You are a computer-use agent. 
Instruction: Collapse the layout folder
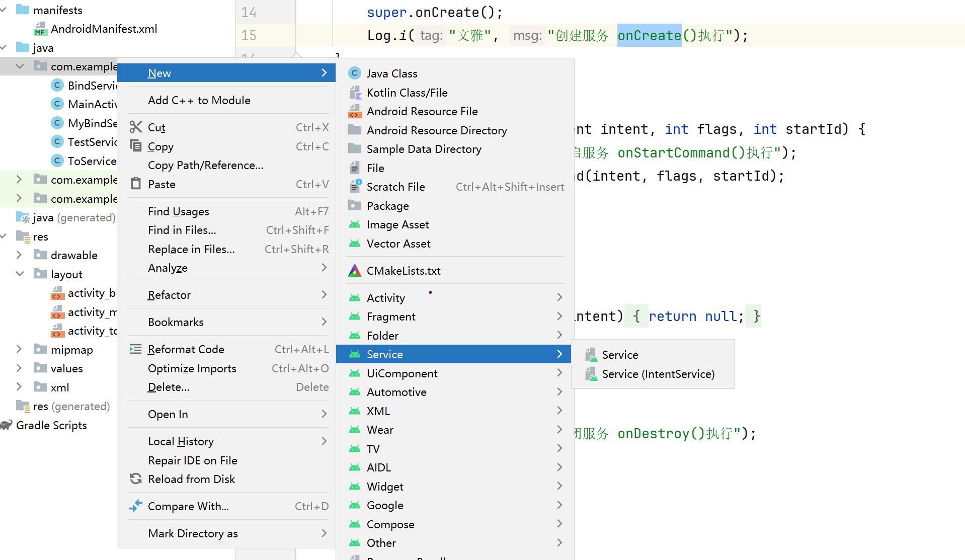tap(20, 274)
